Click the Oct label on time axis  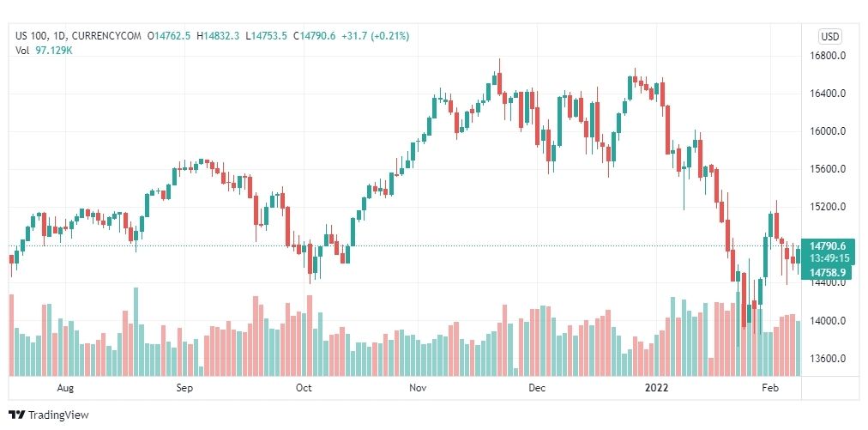click(304, 388)
